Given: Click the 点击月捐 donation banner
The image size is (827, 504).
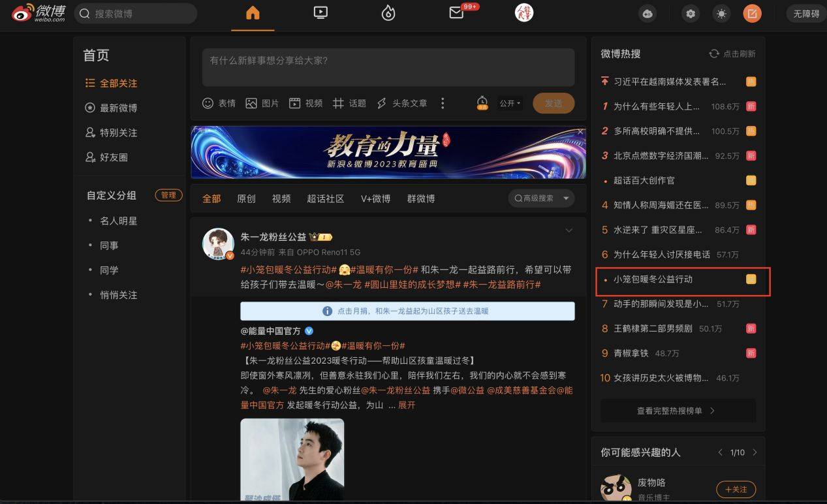Looking at the screenshot, I should (407, 311).
